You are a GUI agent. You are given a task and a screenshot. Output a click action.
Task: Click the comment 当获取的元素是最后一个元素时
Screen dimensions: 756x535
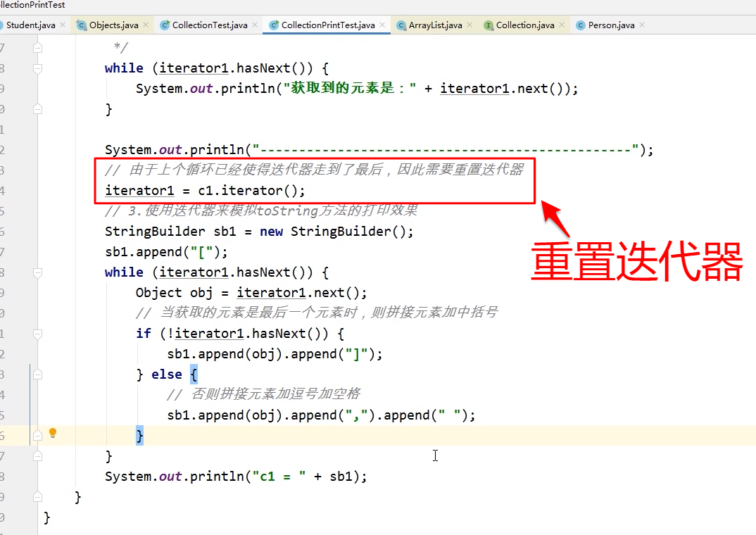tap(316, 313)
